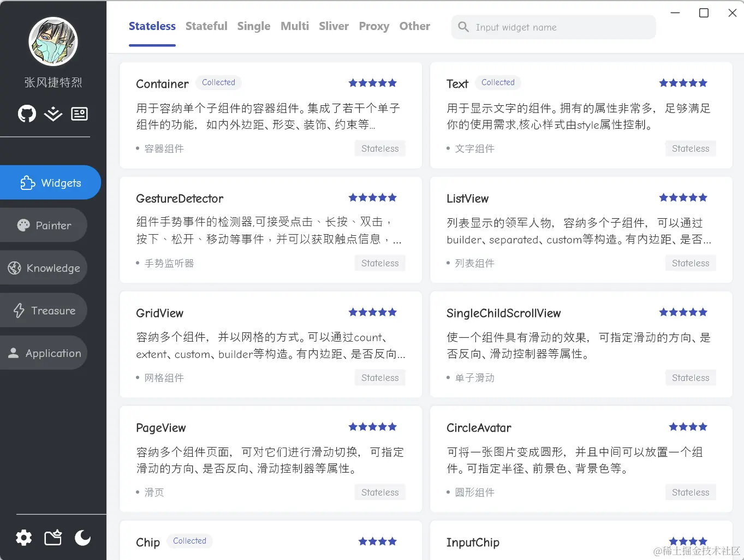Image resolution: width=744 pixels, height=560 pixels.
Task: Open the Application section with person icon
Action: [14, 353]
